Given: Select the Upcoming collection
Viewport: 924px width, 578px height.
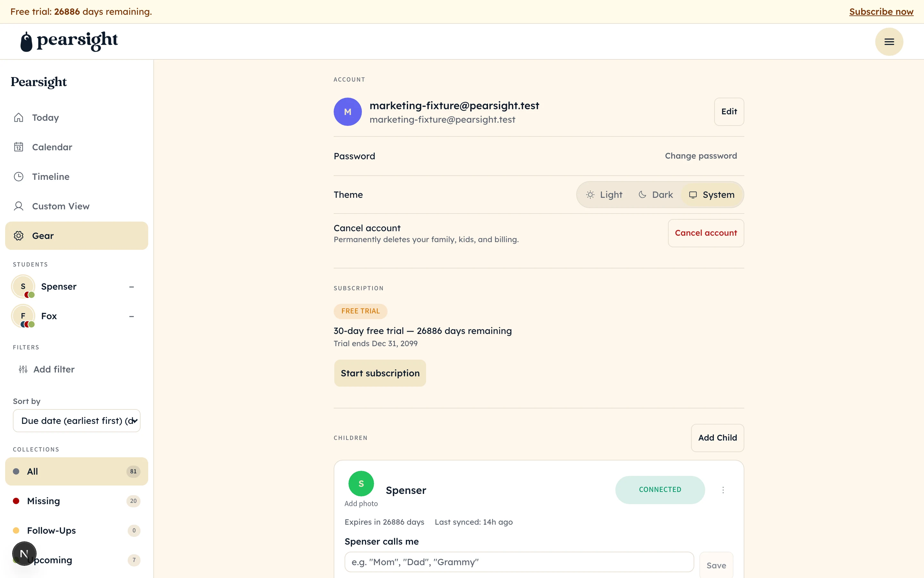Looking at the screenshot, I should pos(76,560).
